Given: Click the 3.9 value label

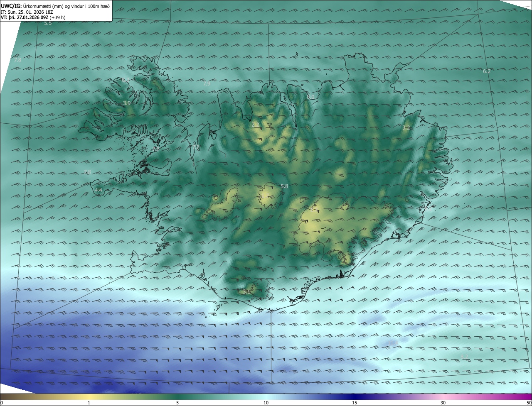Looking at the screenshot, I should click(x=127, y=103).
